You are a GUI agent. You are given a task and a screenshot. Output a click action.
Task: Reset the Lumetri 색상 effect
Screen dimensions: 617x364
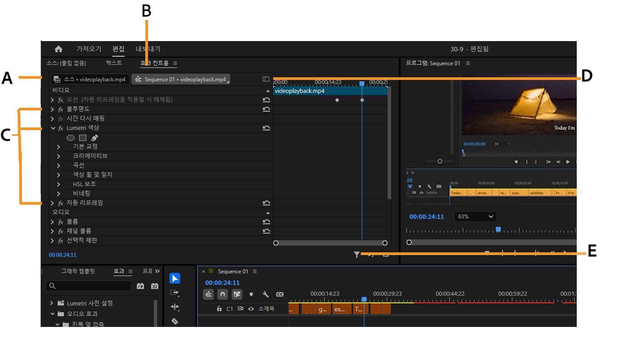(266, 128)
